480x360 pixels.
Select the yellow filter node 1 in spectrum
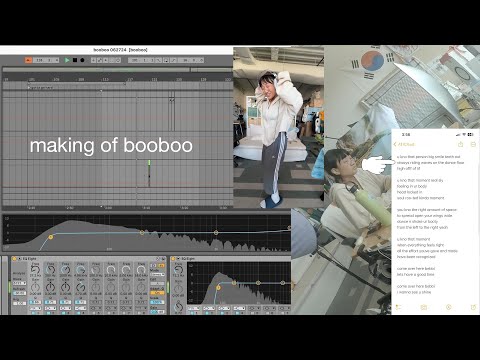[x=51, y=237]
